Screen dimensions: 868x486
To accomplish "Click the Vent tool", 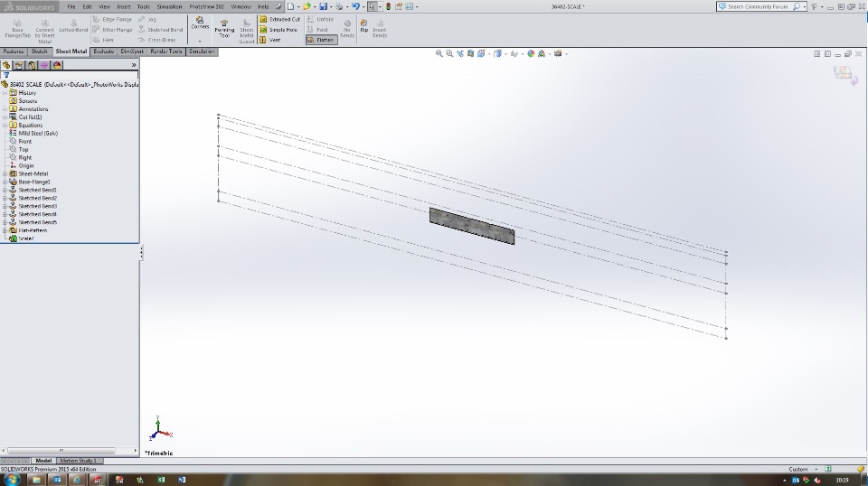I will click(x=270, y=40).
